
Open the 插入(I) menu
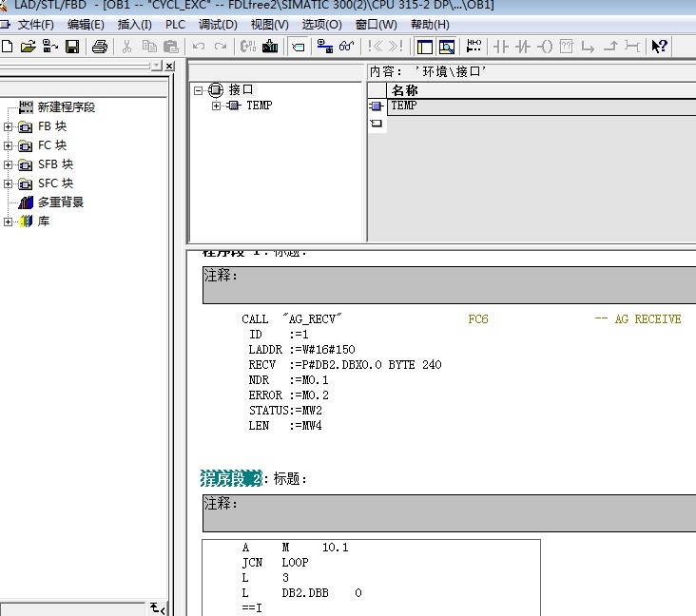click(134, 25)
